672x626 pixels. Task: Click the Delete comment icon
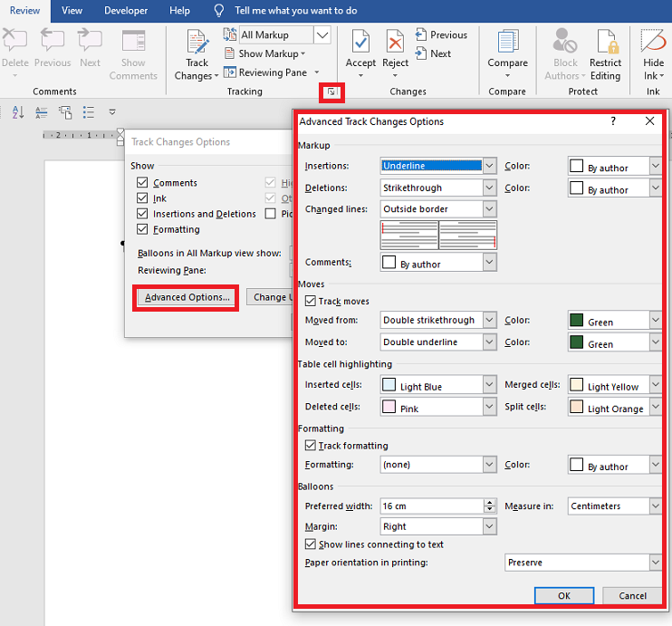click(14, 41)
